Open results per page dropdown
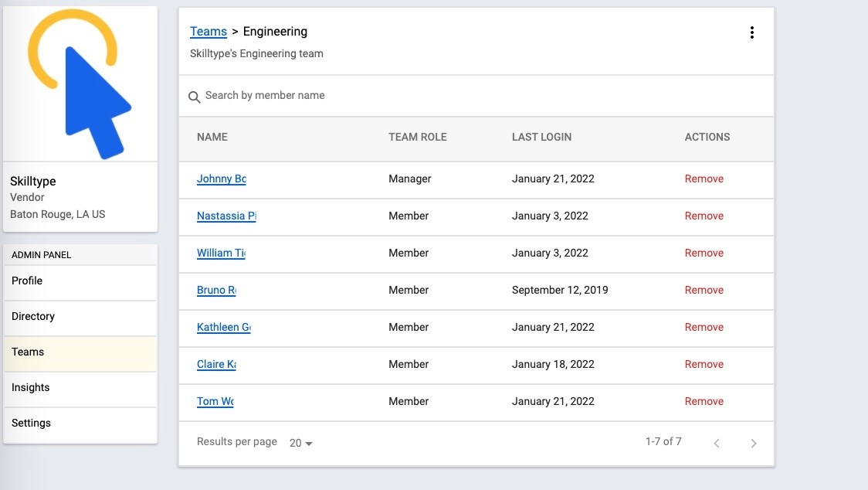 pyautogui.click(x=300, y=443)
